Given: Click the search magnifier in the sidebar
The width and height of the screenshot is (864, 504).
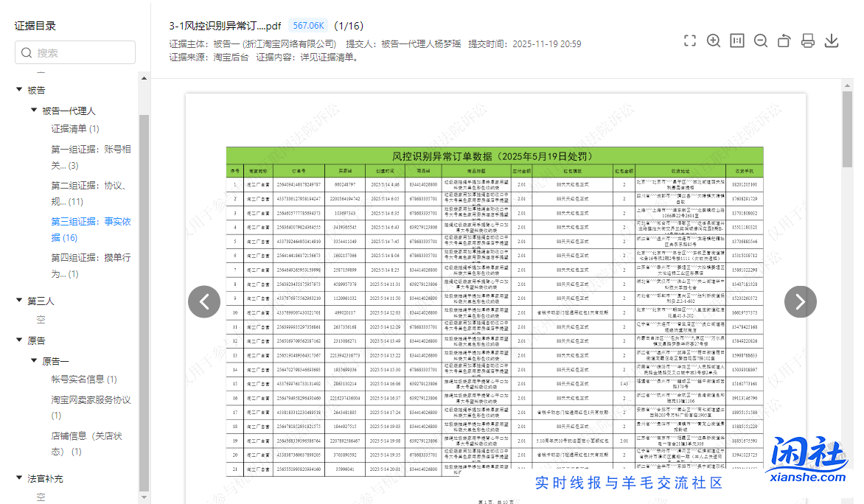Looking at the screenshot, I should tap(28, 52).
